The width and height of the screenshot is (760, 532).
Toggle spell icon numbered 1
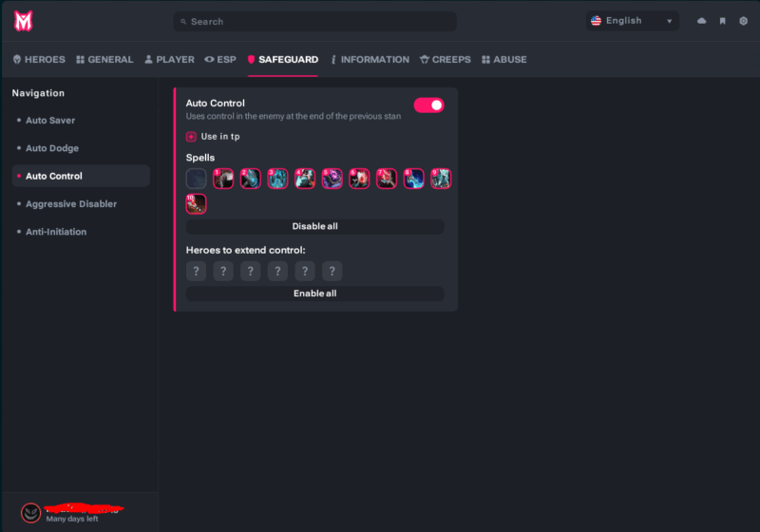pyautogui.click(x=223, y=179)
